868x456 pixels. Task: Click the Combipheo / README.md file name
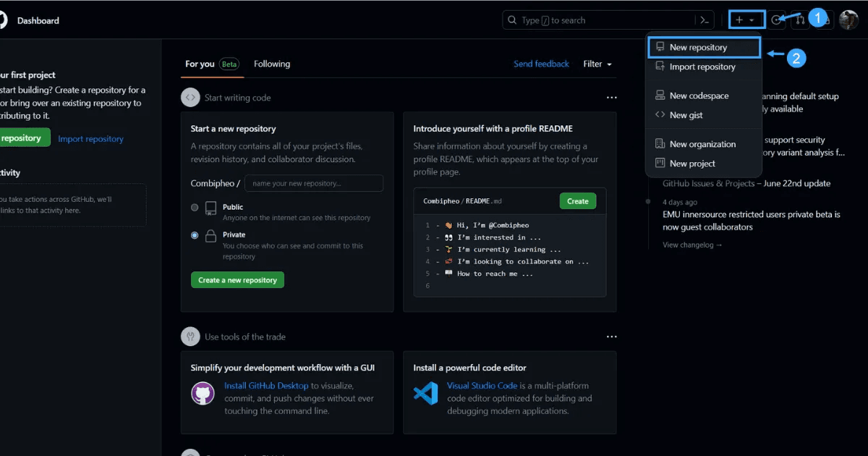(x=462, y=201)
